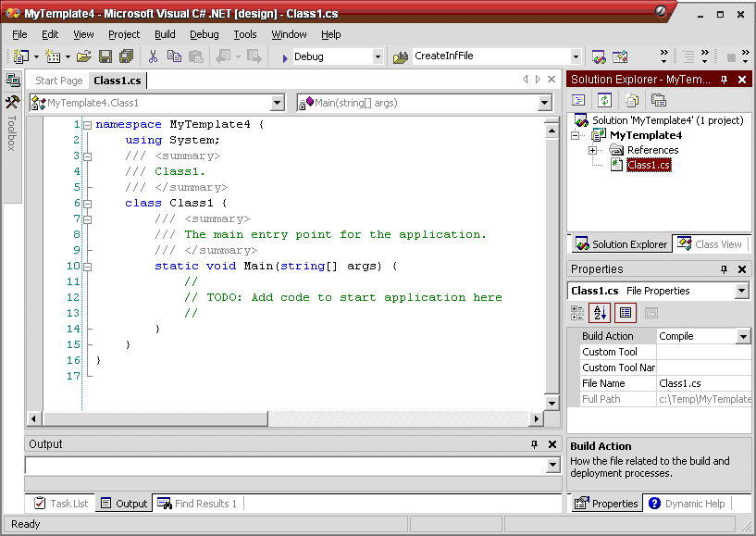This screenshot has width=756, height=536.
Task: Collapse the MyTemplate4 project node
Action: pos(576,135)
